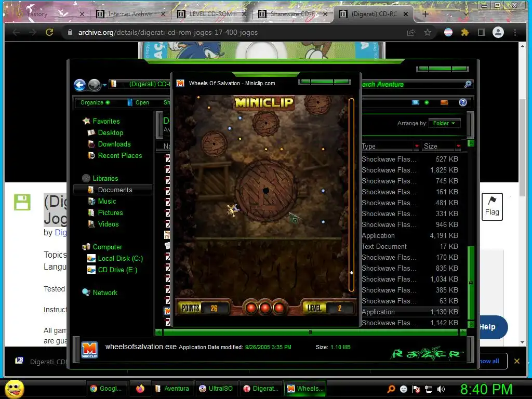This screenshot has height=399, width=532.
Task: Switch to the LEVEL CD-ROM browser tab
Action: [x=212, y=14]
